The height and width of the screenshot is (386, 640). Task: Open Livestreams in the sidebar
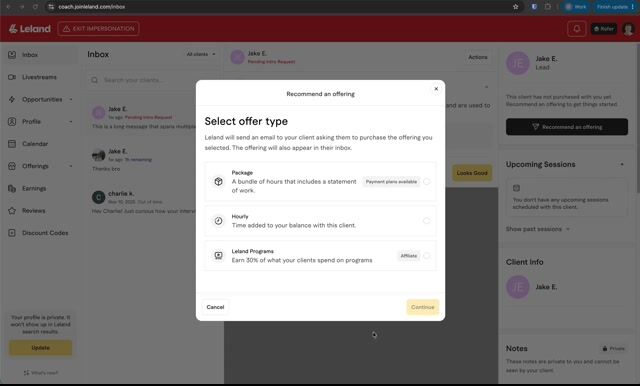tap(40, 77)
